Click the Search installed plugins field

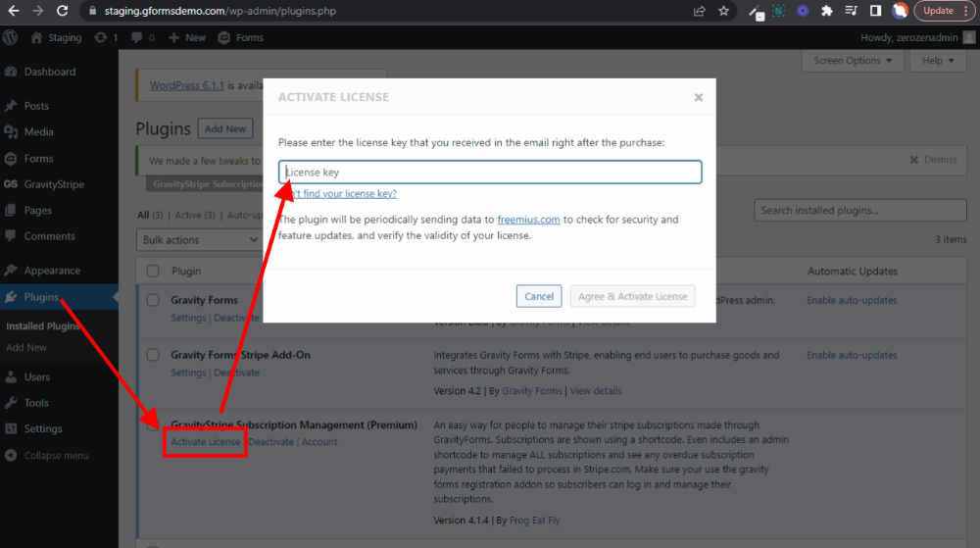click(860, 211)
